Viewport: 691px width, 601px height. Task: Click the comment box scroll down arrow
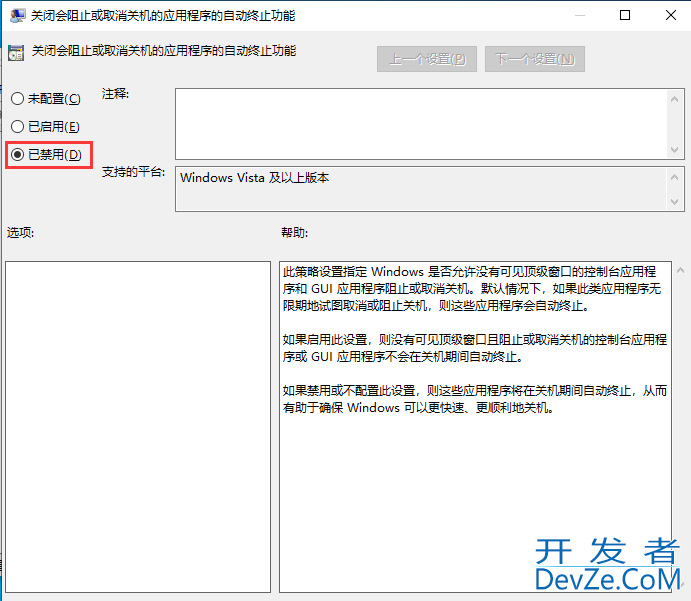tap(674, 150)
